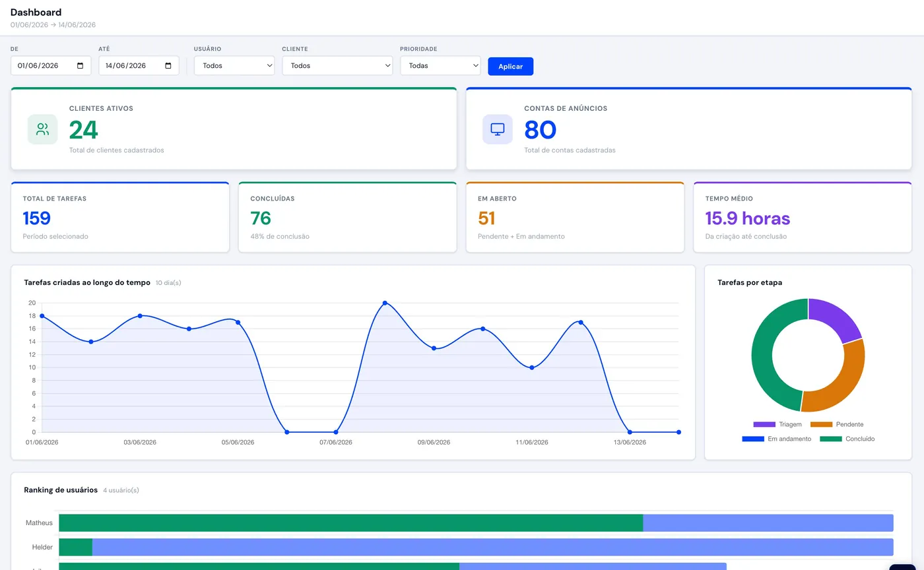
Task: Toggle the Triagem legend swatch
Action: 764,424
